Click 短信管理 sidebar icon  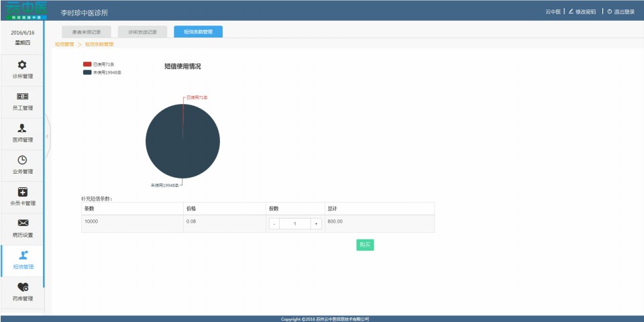[23, 255]
